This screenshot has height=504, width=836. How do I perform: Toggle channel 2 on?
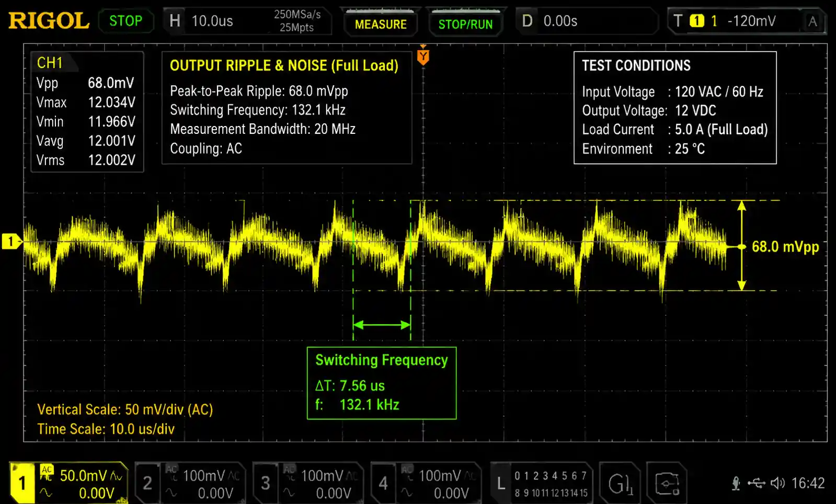(190, 484)
